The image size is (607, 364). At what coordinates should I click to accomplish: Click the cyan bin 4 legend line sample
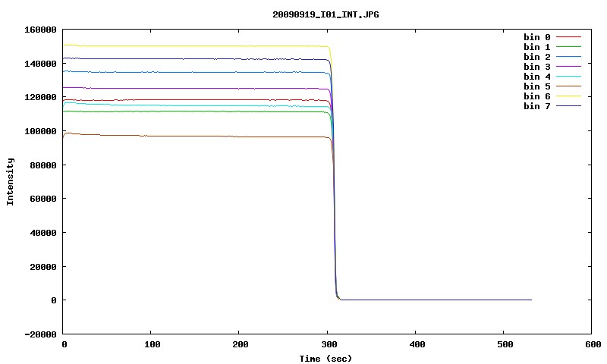[568, 76]
